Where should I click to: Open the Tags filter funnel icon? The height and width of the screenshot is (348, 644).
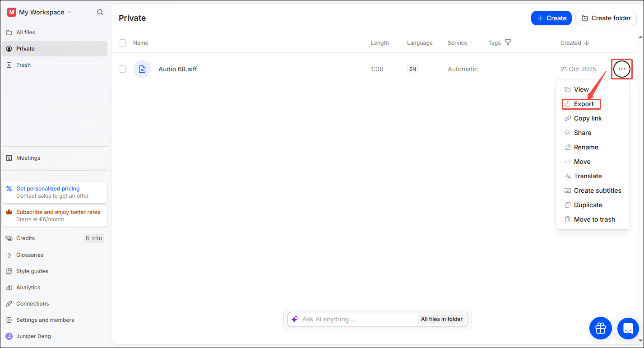tap(508, 43)
